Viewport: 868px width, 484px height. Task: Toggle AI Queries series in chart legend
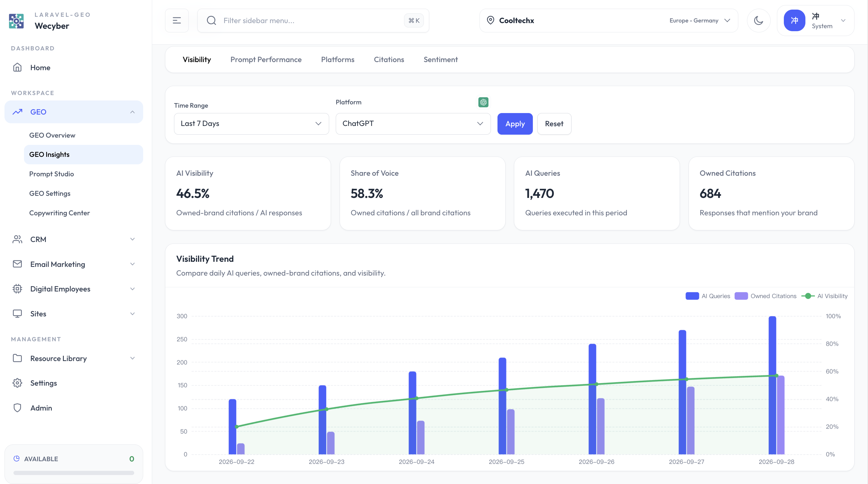pyautogui.click(x=707, y=296)
